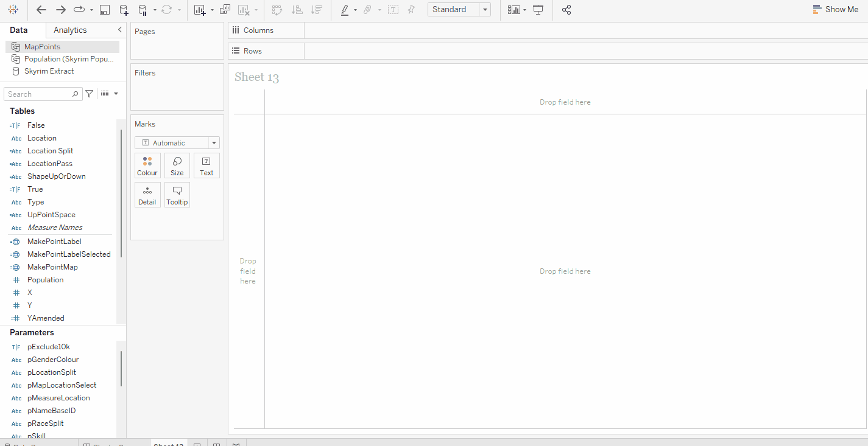The width and height of the screenshot is (868, 446).
Task: Click the Duplicate sheet icon
Action: click(x=225, y=10)
